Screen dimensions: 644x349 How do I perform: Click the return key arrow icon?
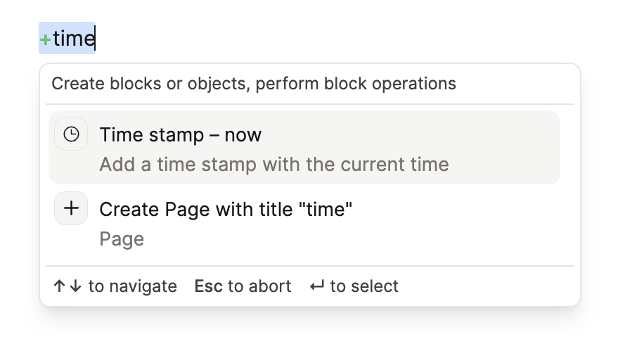tap(317, 286)
